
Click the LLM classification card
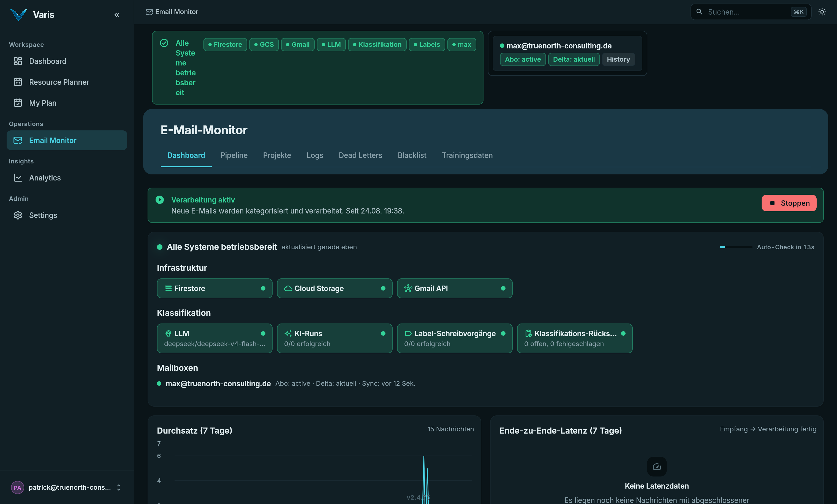[214, 338]
